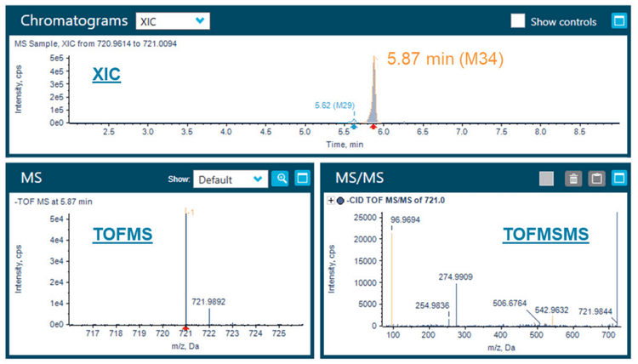Click the blue circle icon beside CID TOF MS/MS

pyautogui.click(x=340, y=200)
